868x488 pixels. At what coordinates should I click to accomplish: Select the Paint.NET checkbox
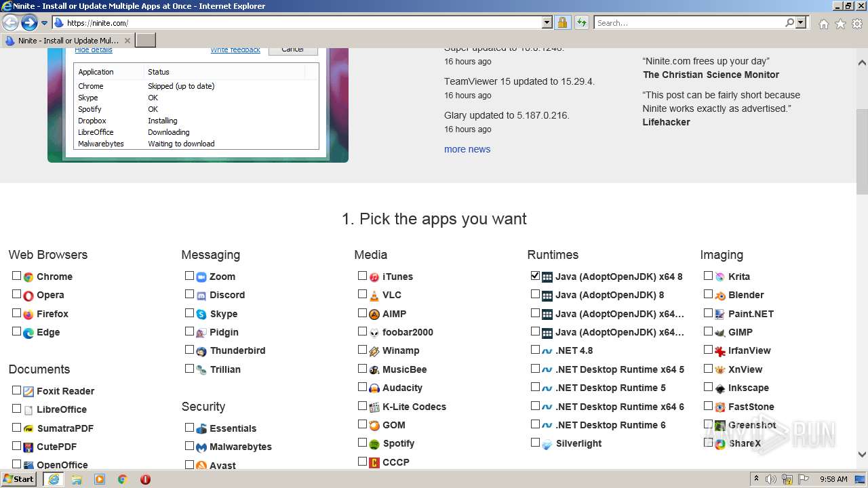(708, 313)
